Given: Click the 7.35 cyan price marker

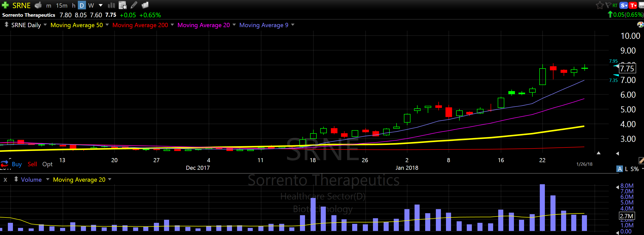Looking at the screenshot, I should (x=613, y=80).
